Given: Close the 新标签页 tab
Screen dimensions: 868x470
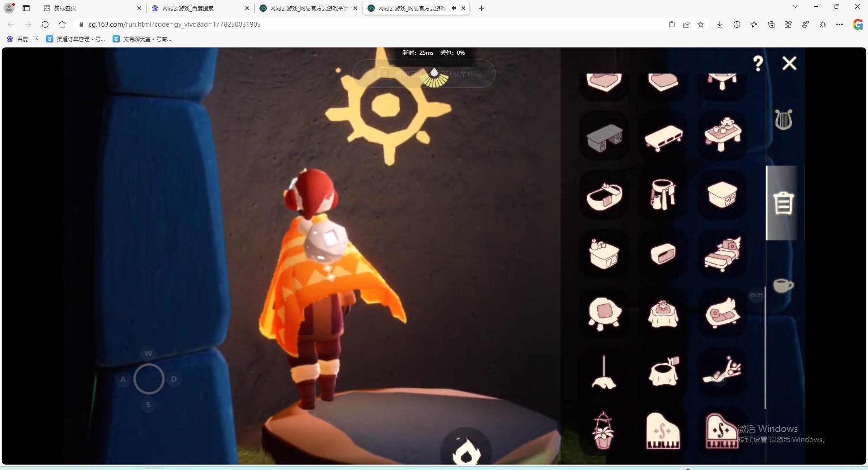Looking at the screenshot, I should point(139,8).
